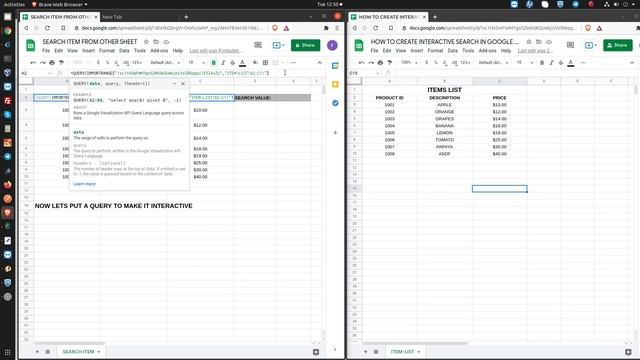
Task: Reload page in left browser window
Action: (47, 28)
